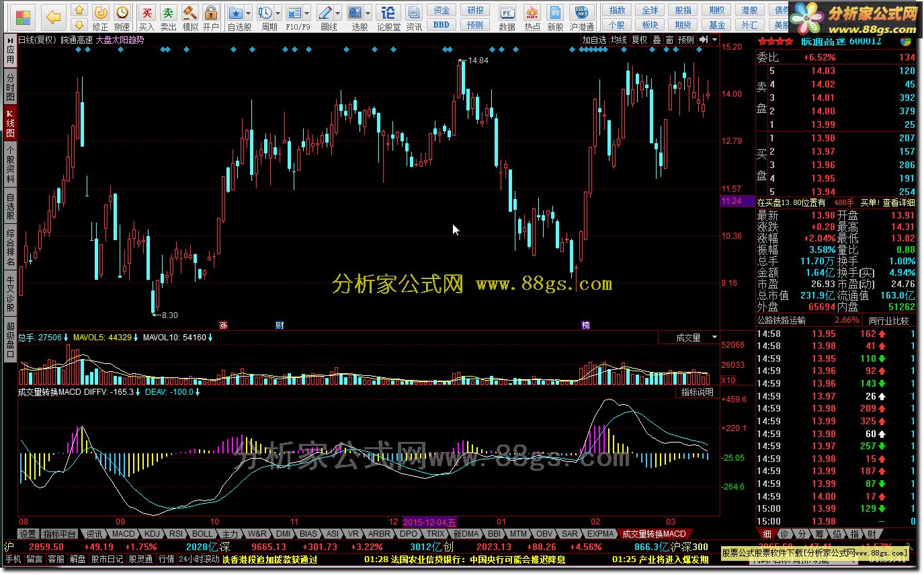This screenshot has height=575, width=924.
Task: Open the 测速 speed test icon
Action: (122, 17)
